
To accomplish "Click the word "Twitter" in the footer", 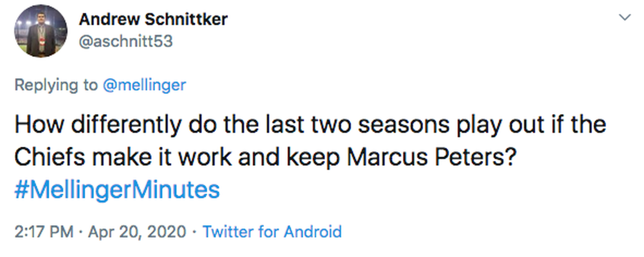I will tap(228, 232).
